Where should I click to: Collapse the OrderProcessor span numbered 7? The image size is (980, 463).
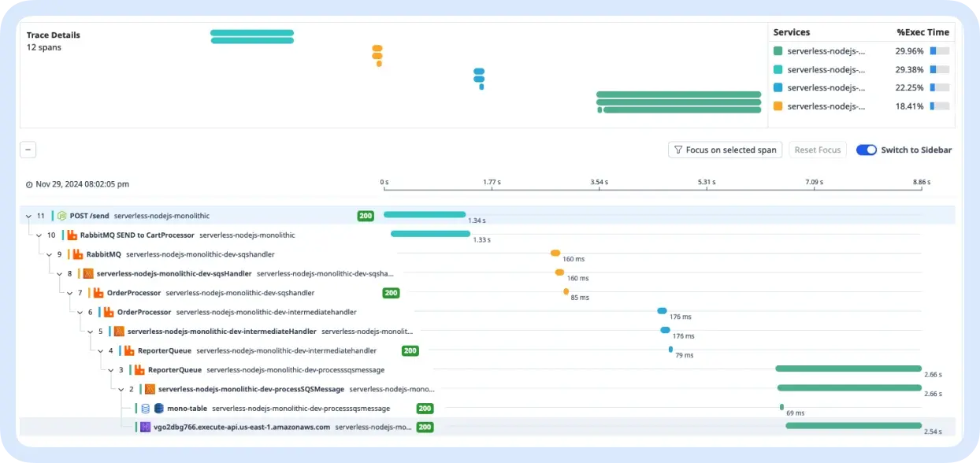pos(69,293)
